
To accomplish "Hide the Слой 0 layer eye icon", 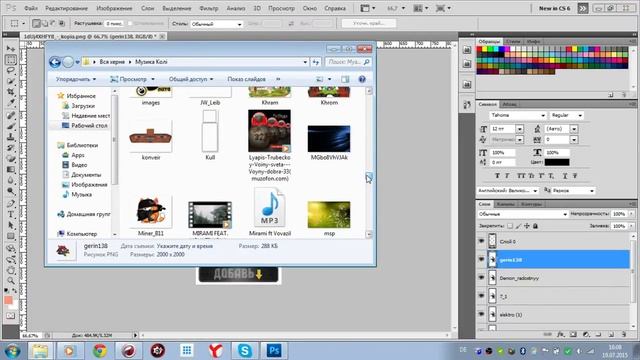I will click(x=481, y=241).
